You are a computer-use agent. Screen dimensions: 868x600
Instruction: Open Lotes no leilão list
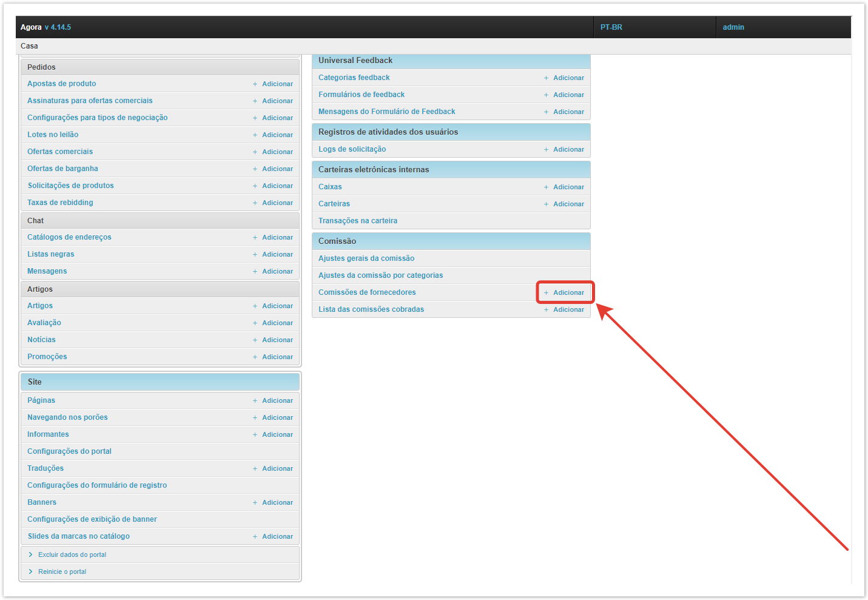(x=53, y=135)
